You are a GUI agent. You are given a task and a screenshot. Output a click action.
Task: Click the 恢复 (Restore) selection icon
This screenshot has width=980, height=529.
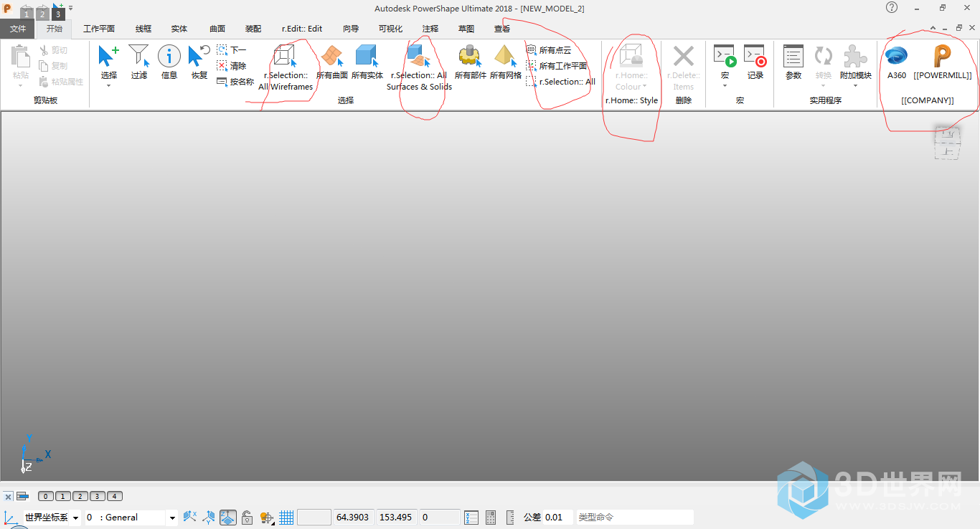pos(199,56)
